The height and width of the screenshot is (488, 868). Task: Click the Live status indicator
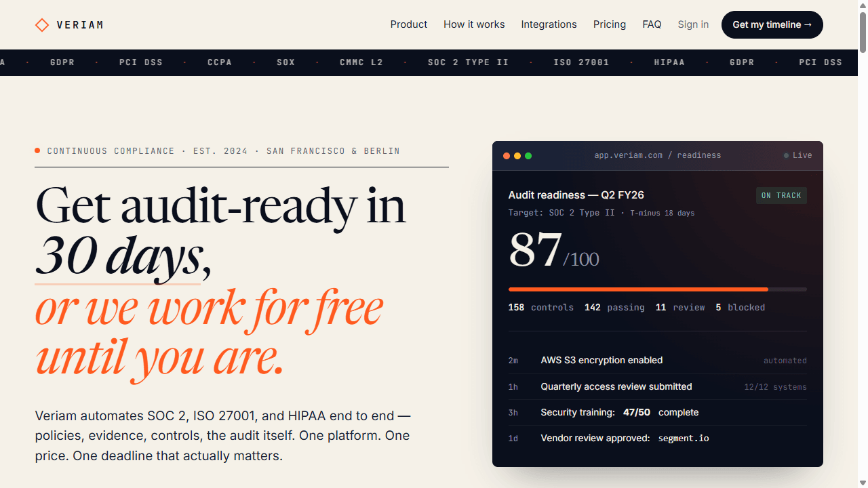(798, 155)
